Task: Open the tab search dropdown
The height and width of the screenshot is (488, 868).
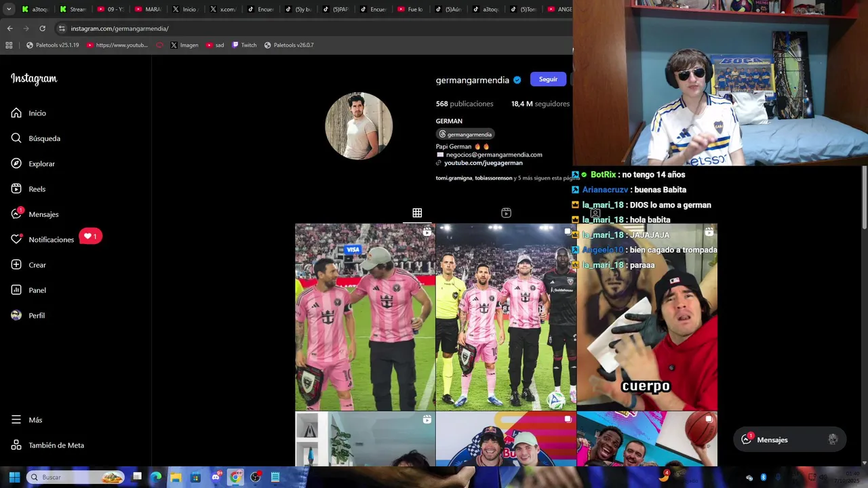Action: click(9, 9)
